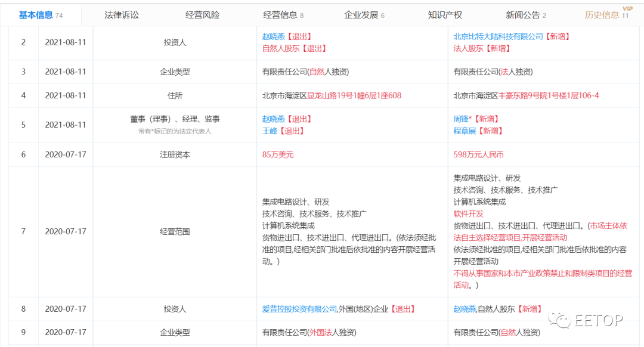Select 企业类型 label in row 3

click(x=175, y=72)
